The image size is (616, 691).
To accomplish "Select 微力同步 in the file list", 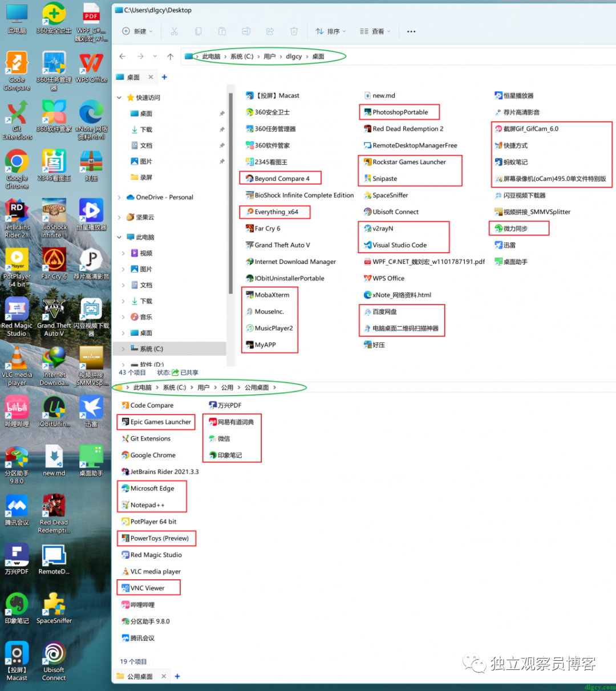I will pyautogui.click(x=511, y=229).
